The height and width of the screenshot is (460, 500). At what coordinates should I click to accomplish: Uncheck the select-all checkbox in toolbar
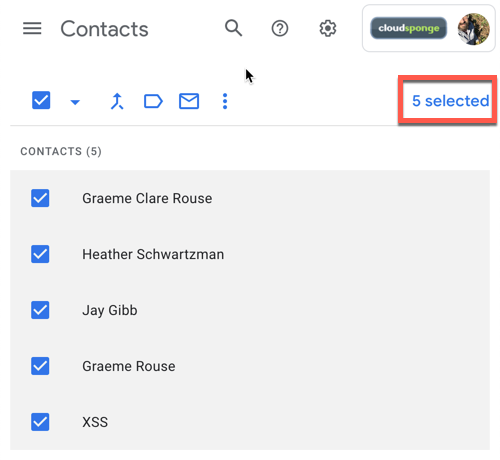(41, 100)
